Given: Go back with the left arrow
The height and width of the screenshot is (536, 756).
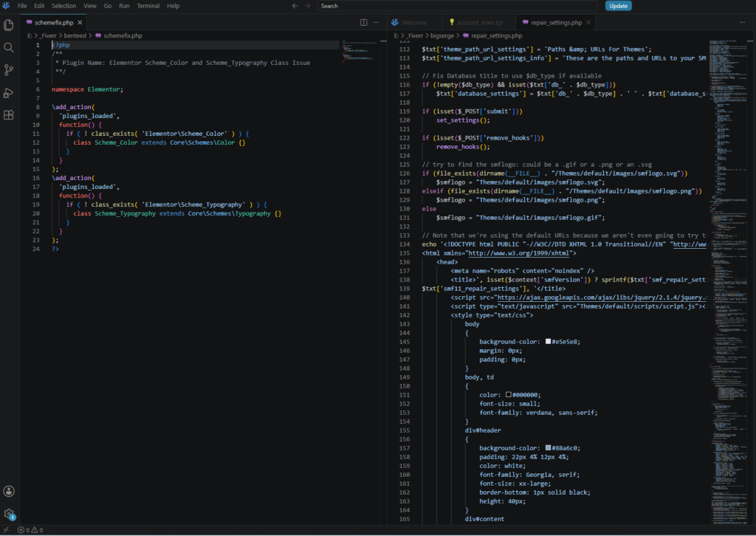Looking at the screenshot, I should 295,6.
